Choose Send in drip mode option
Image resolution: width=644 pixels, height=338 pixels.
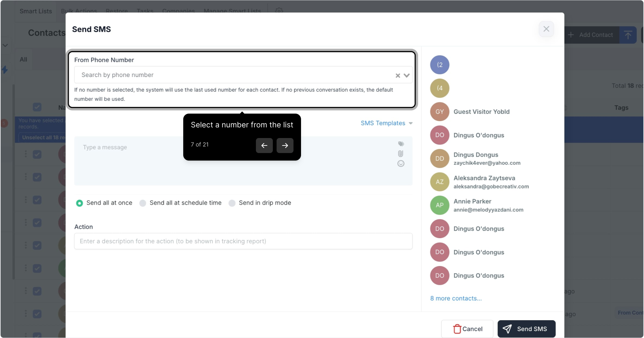232,203
